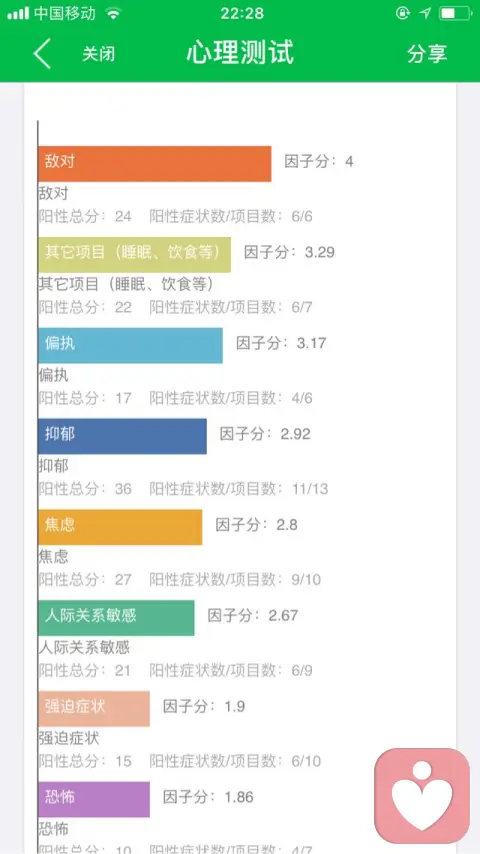This screenshot has height=854, width=480.
Task: Tap the 心理测试 page title
Action: pos(240,53)
